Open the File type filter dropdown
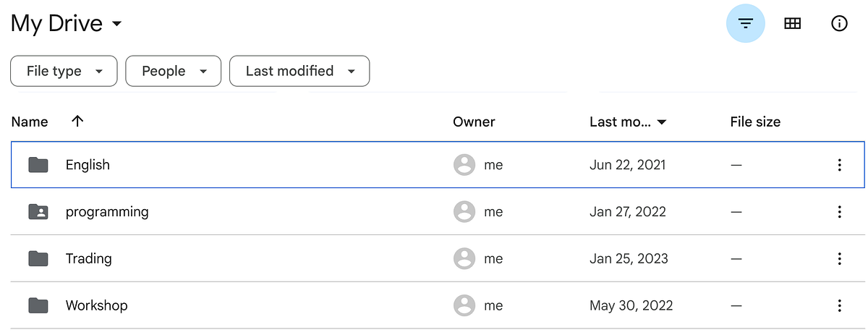The width and height of the screenshot is (868, 335). click(64, 71)
